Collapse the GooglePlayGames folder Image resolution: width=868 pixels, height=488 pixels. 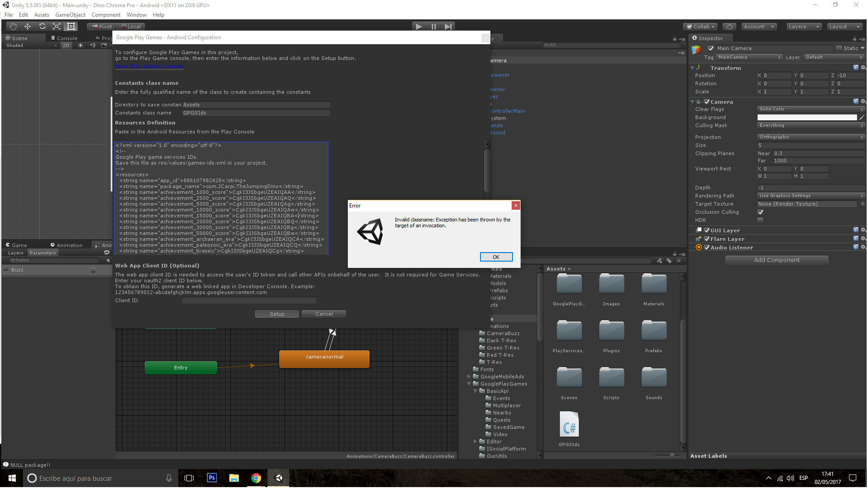tap(469, 384)
